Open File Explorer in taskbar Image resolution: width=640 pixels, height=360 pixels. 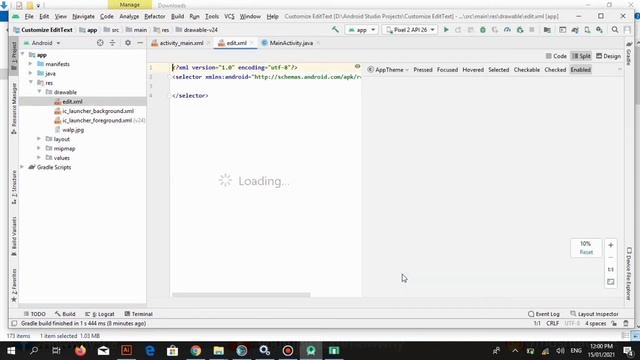219,351
